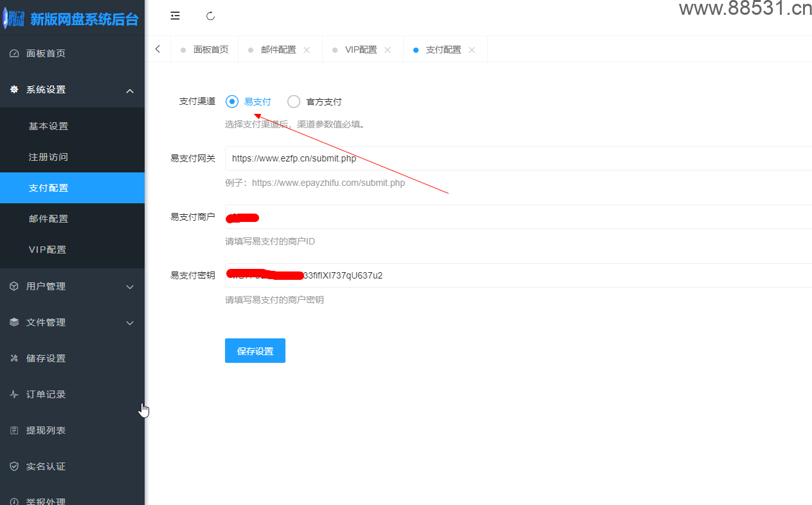Switch to the 邮件配置 tab
This screenshot has width=812, height=505.
(278, 50)
